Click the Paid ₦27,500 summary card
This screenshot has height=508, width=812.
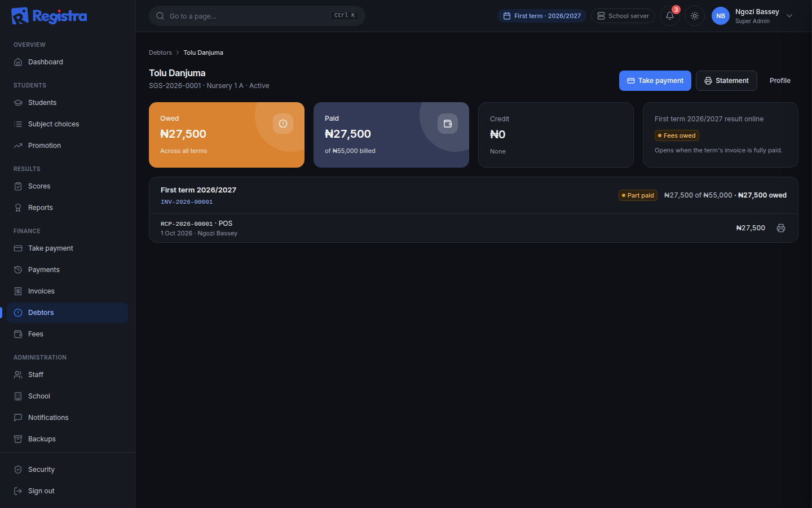tap(391, 135)
